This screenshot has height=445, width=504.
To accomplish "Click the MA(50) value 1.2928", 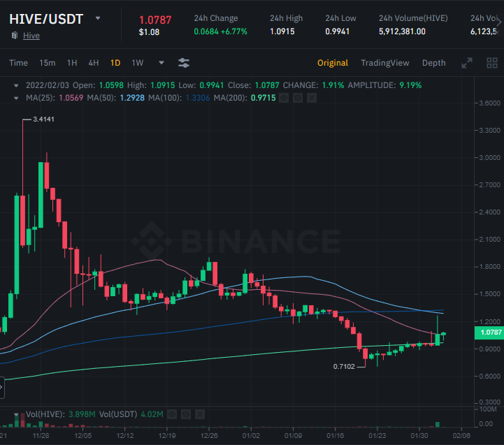I will click(x=132, y=98).
